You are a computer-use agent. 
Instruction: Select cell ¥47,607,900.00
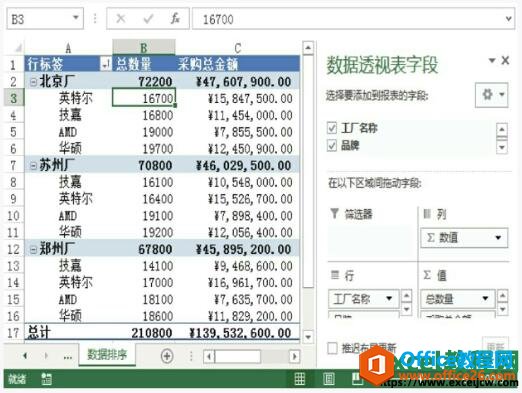(x=237, y=81)
